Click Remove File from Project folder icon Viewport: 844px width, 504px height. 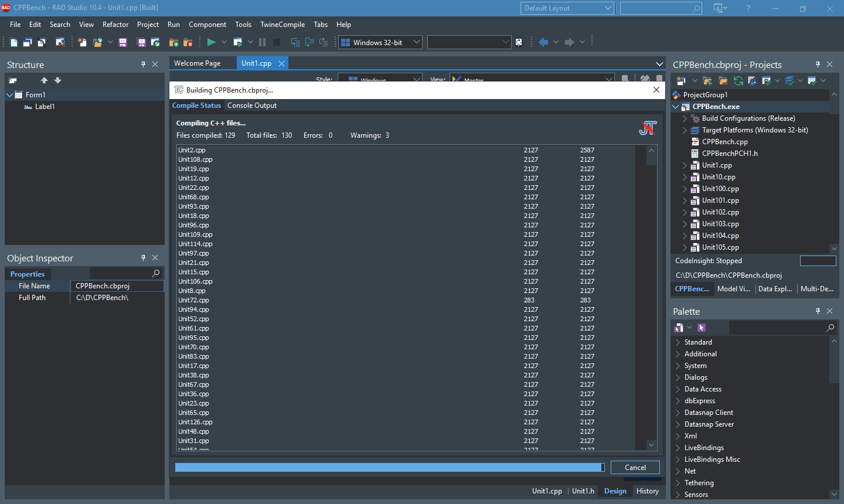(x=188, y=42)
